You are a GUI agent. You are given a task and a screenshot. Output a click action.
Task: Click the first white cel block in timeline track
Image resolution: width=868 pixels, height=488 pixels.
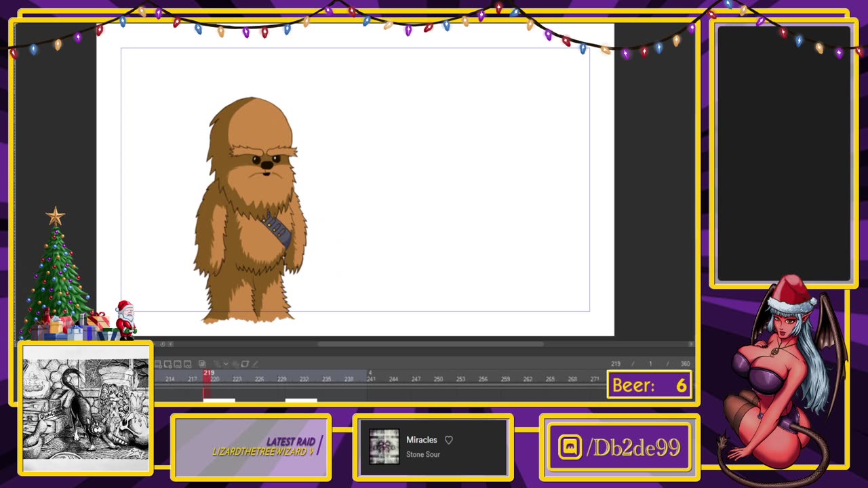coord(219,400)
